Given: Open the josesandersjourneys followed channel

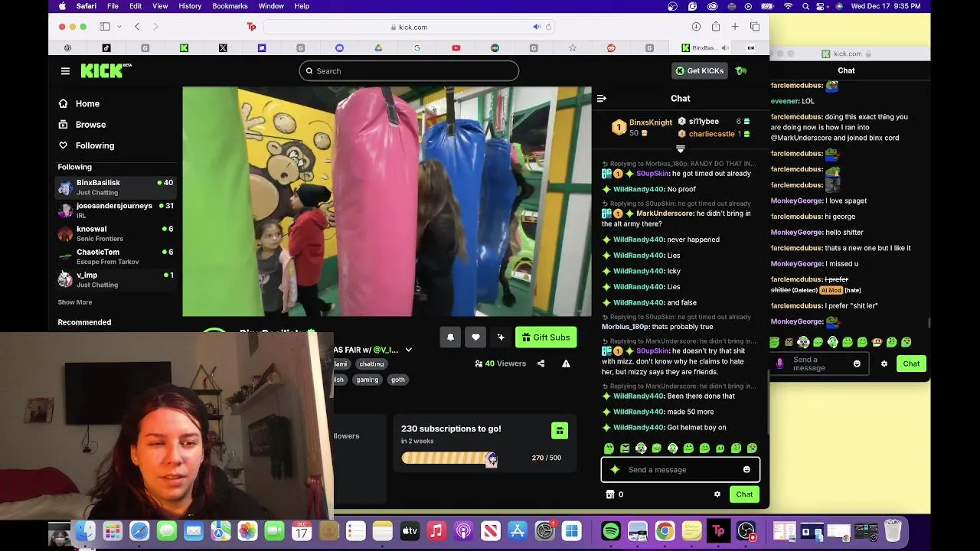Looking at the screenshot, I should pyautogui.click(x=116, y=210).
